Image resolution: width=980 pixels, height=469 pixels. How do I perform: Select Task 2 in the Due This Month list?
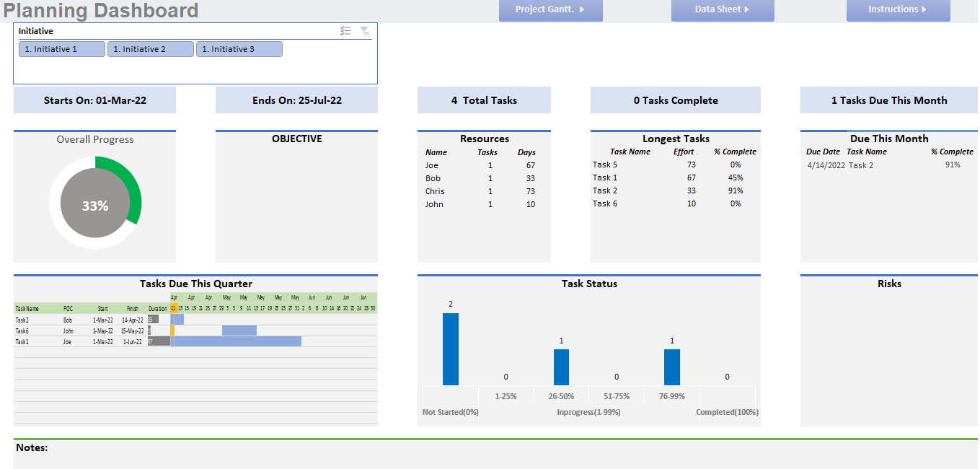pos(863,165)
